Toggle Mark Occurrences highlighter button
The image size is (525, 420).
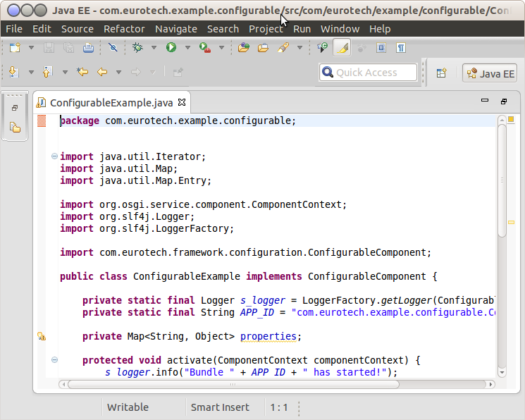342,48
